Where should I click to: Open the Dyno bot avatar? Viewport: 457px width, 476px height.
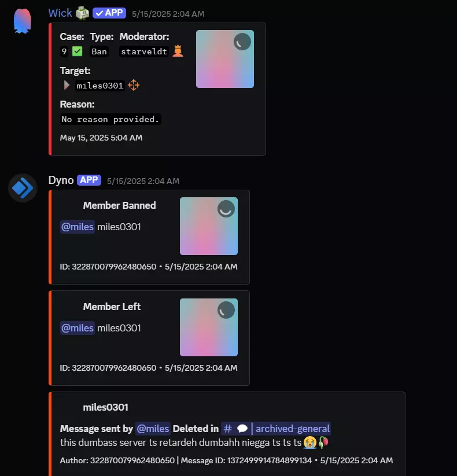point(23,188)
